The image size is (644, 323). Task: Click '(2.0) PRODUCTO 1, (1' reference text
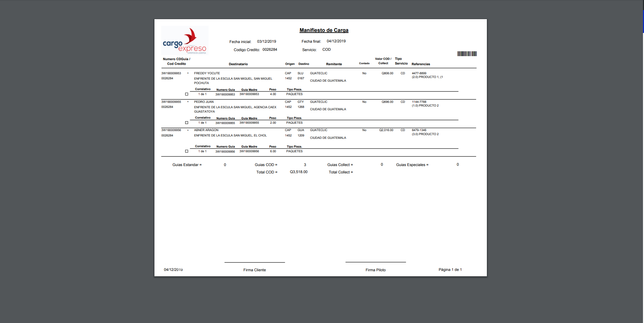pos(427,77)
